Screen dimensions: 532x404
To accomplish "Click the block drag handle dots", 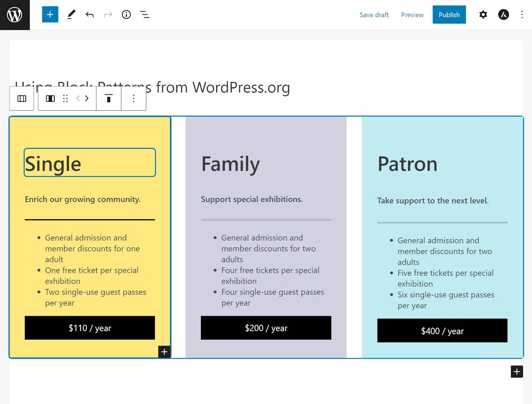I will click(x=65, y=98).
